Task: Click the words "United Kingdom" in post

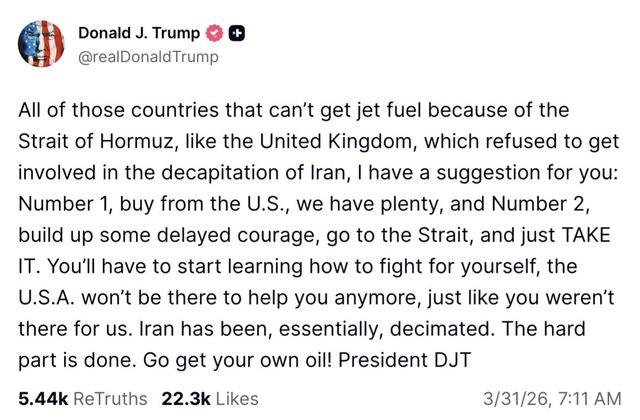Action: [x=336, y=142]
